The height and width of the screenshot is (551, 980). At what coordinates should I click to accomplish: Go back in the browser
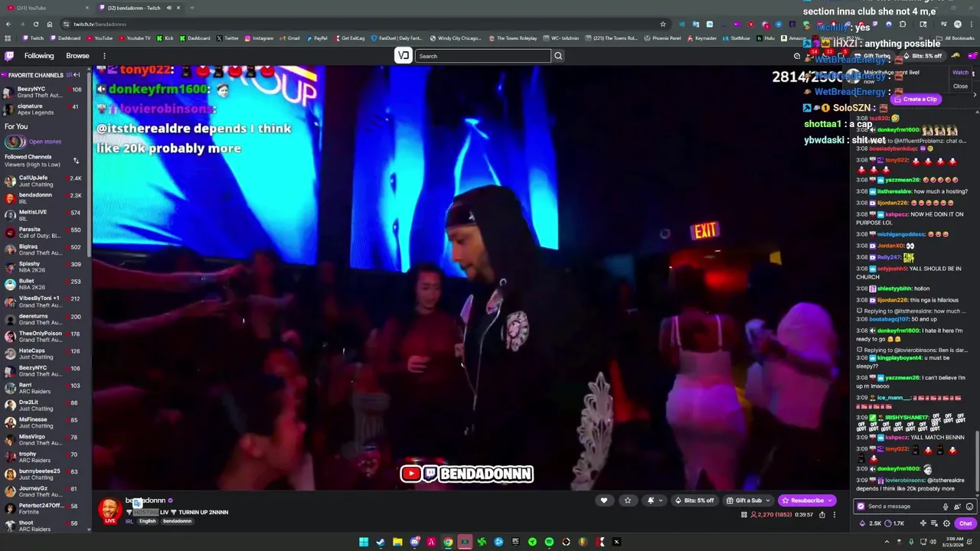coord(8,24)
